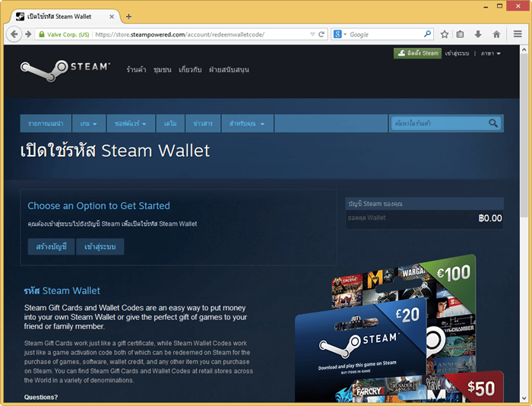Close the Steam Wallet browser tab

tap(112, 16)
